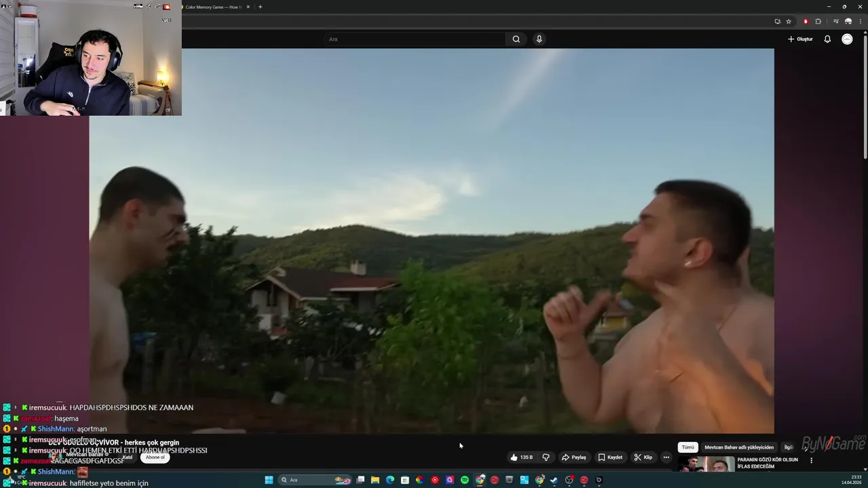This screenshot has height=488, width=868.
Task: Open Chrome extensions puzzle icon
Action: click(818, 22)
